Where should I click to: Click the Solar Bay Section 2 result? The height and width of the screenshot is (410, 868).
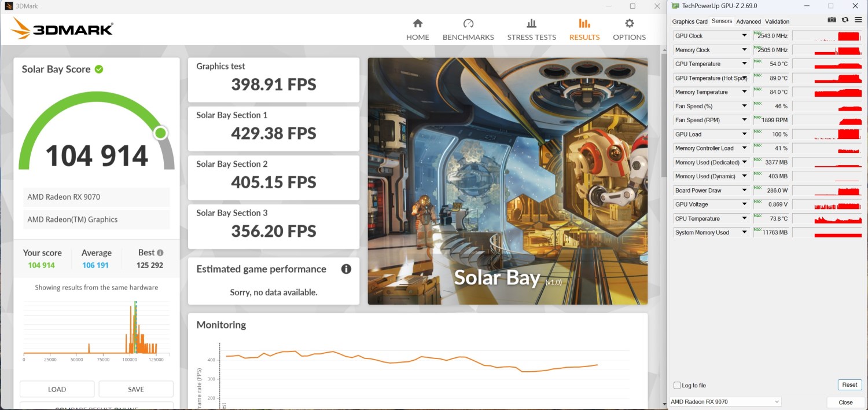click(274, 178)
